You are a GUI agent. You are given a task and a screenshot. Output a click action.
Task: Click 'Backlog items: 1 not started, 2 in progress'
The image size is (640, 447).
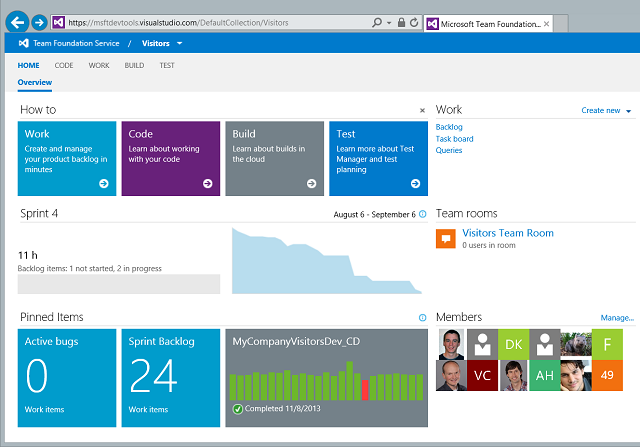click(89, 269)
